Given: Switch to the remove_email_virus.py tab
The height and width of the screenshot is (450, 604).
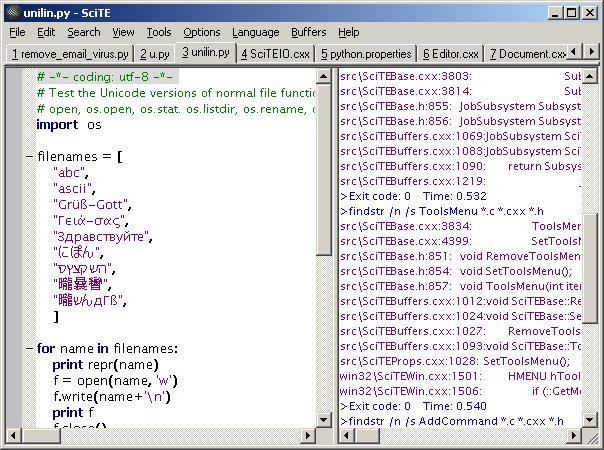Looking at the screenshot, I should [x=70, y=54].
